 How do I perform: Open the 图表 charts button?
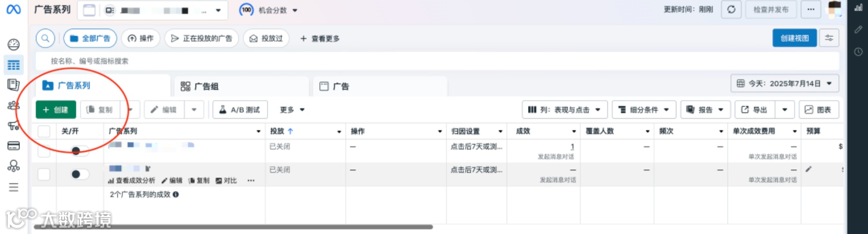coord(819,109)
